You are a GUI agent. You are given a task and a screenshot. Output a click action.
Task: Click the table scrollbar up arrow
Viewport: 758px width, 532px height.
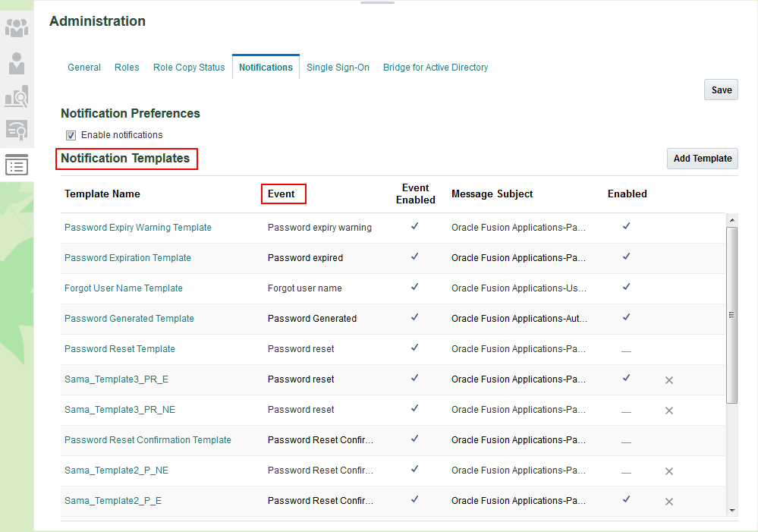click(x=732, y=221)
